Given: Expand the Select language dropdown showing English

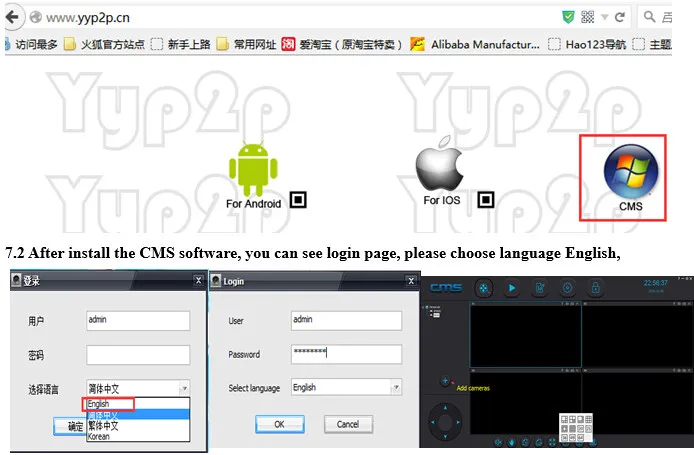Looking at the screenshot, I should [396, 387].
